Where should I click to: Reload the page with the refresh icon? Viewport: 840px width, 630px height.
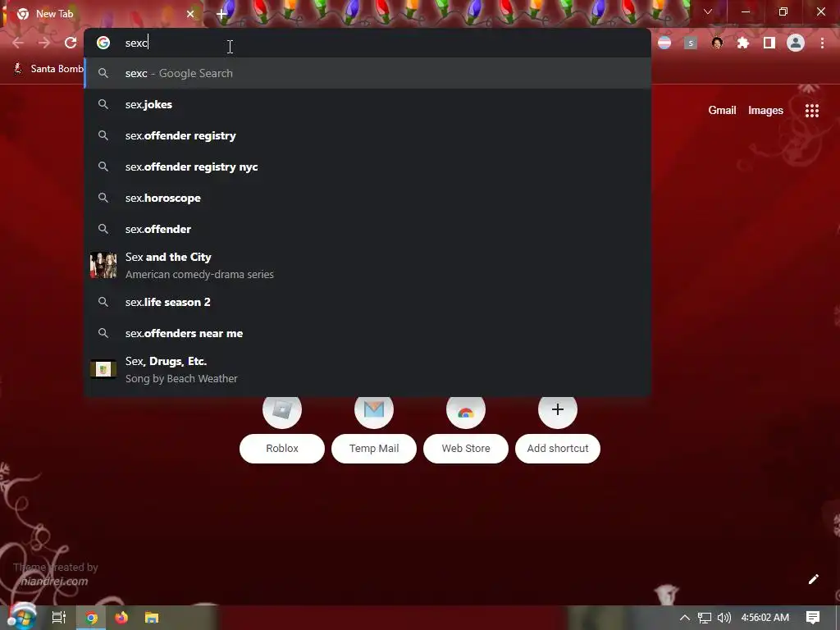71,43
